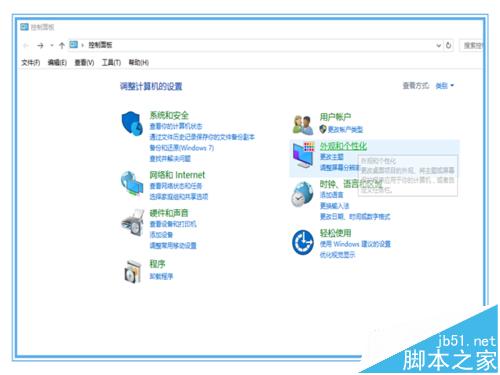Click review your computer's status link

176,126
